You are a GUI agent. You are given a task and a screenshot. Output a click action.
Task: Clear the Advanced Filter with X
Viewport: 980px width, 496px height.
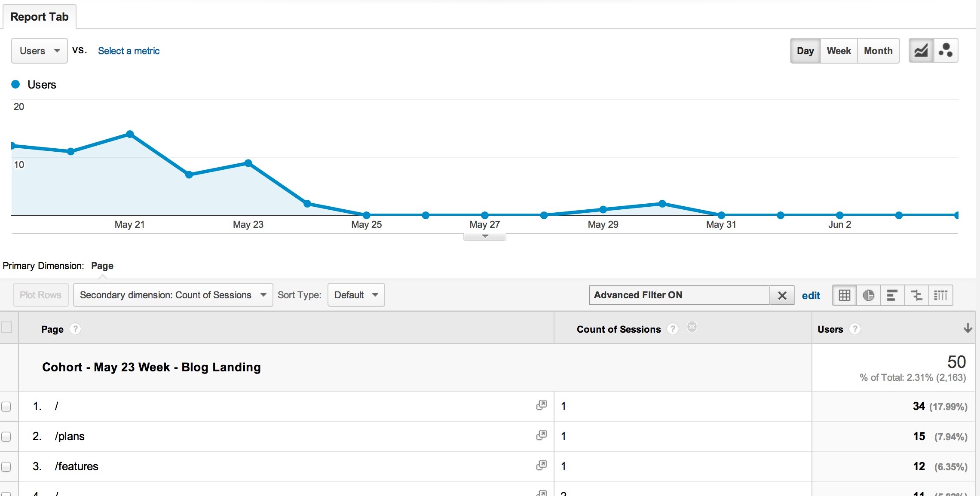point(782,296)
